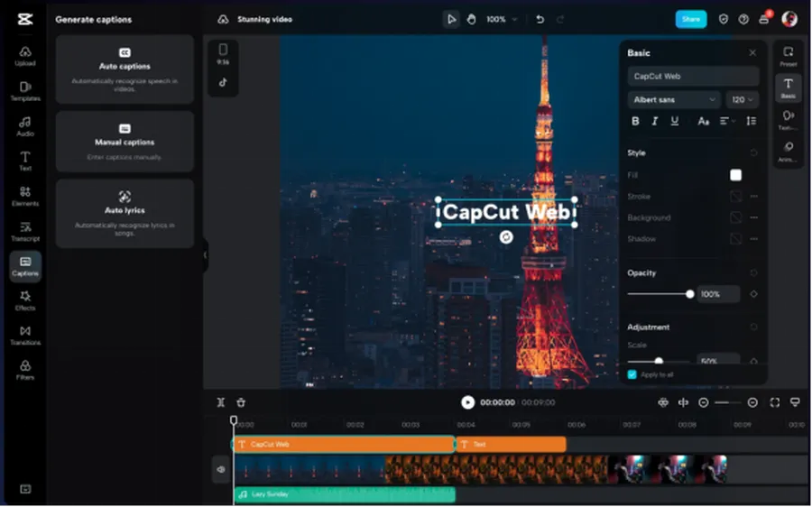Enable the Shadow swatch
Image resolution: width=812 pixels, height=507 pixels.
pos(735,239)
